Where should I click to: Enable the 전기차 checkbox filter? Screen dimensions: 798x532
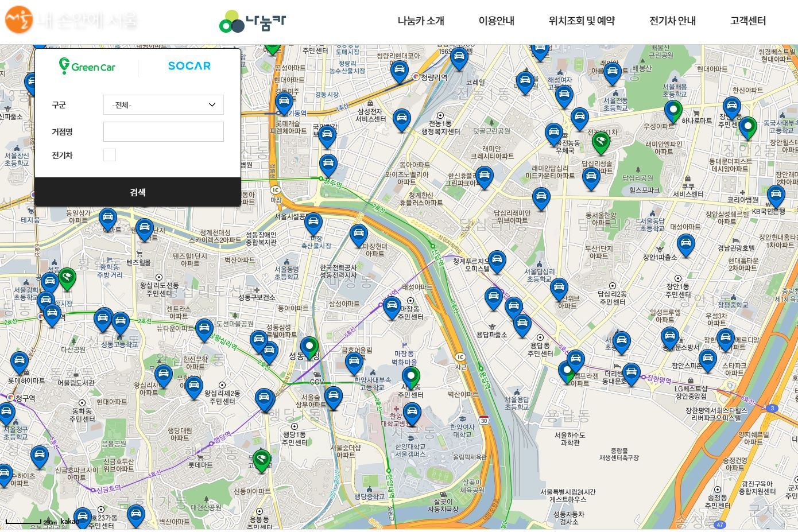(110, 155)
